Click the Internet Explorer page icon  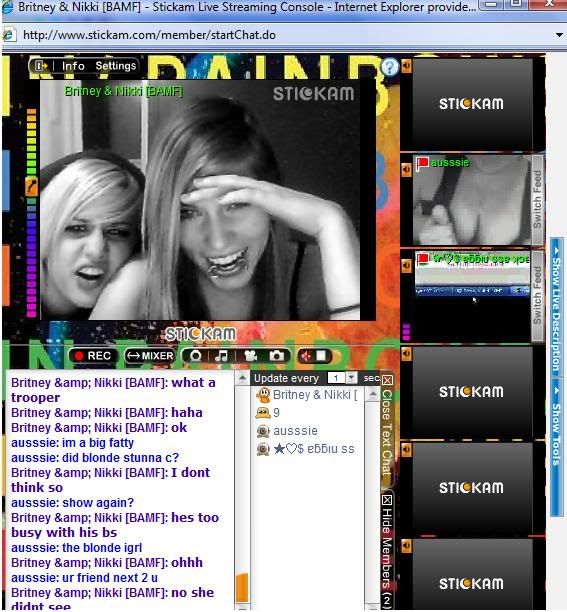click(x=9, y=35)
